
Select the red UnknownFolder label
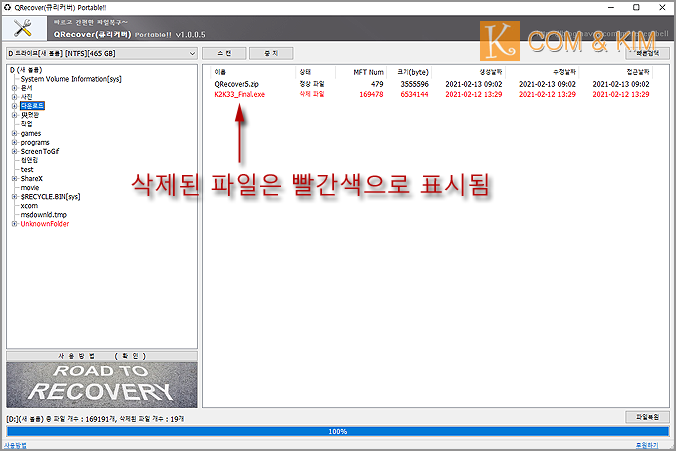coord(45,224)
